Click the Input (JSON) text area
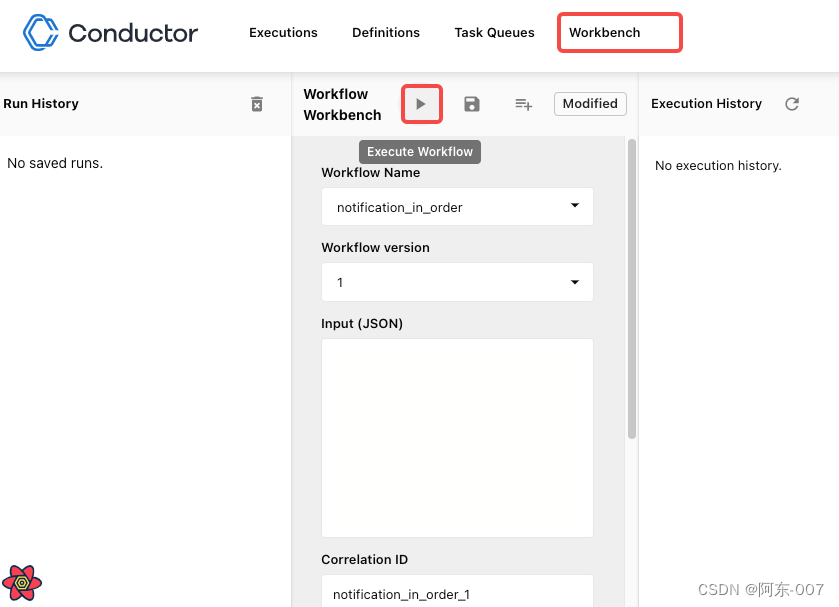 [x=456, y=437]
